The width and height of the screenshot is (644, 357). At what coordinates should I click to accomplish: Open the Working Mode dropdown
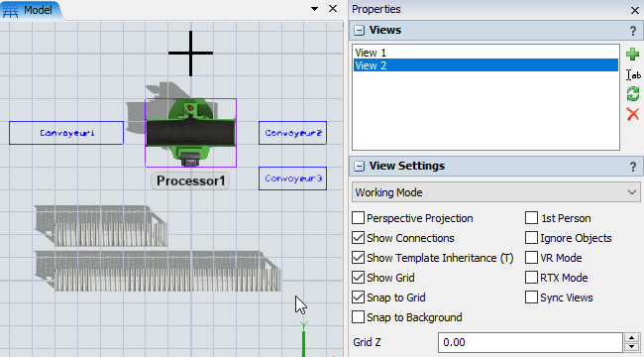495,192
